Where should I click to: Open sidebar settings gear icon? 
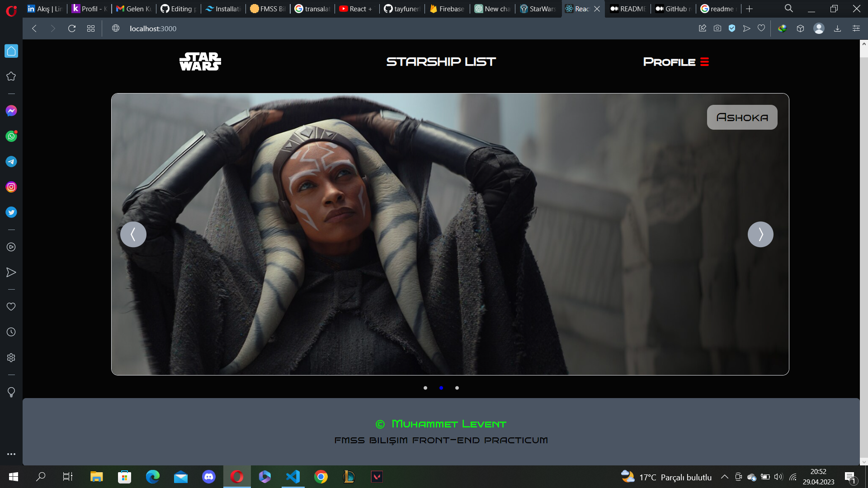coord(11,357)
